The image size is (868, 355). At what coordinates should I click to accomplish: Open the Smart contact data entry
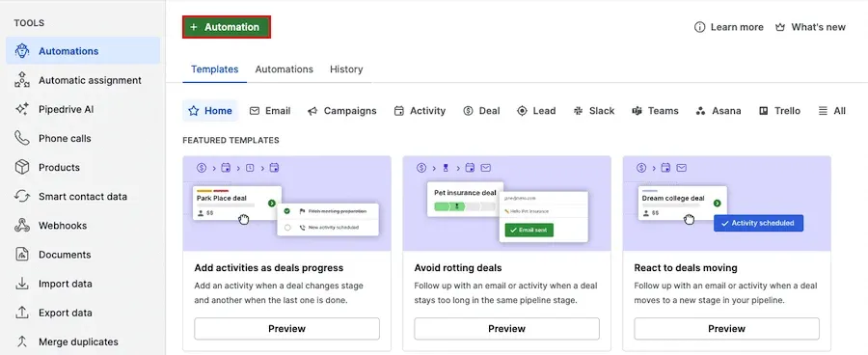click(x=83, y=197)
